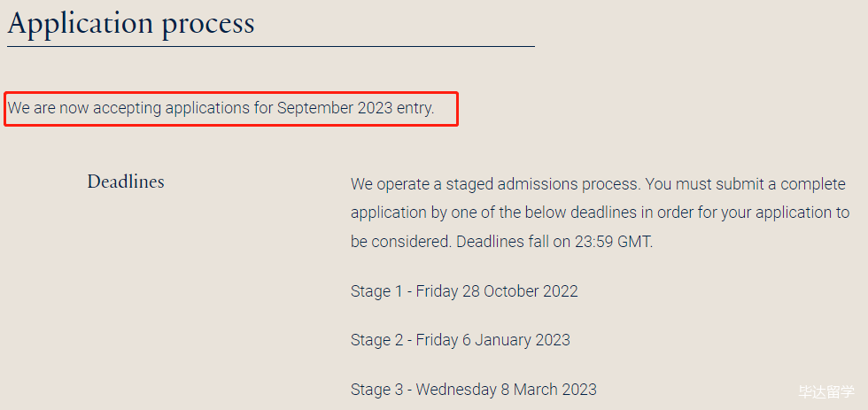The width and height of the screenshot is (868, 410).
Task: Select the Deadlines section label
Action: [x=126, y=182]
